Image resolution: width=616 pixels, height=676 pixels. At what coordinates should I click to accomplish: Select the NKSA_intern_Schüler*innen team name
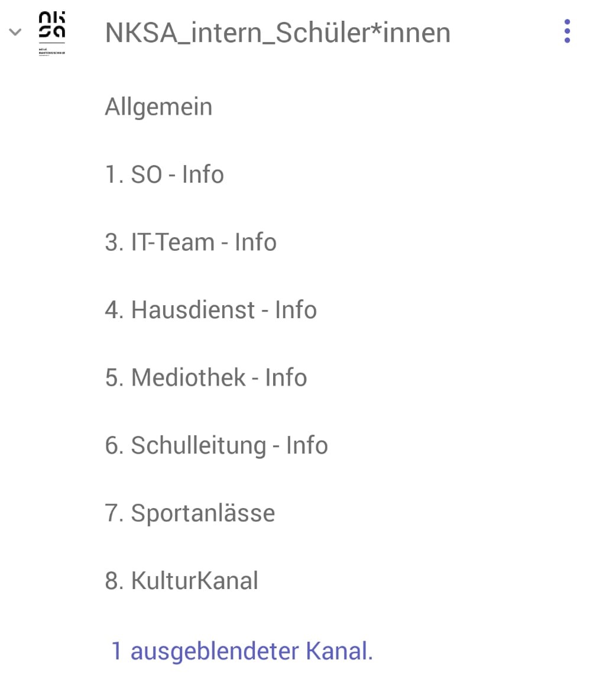click(x=277, y=33)
